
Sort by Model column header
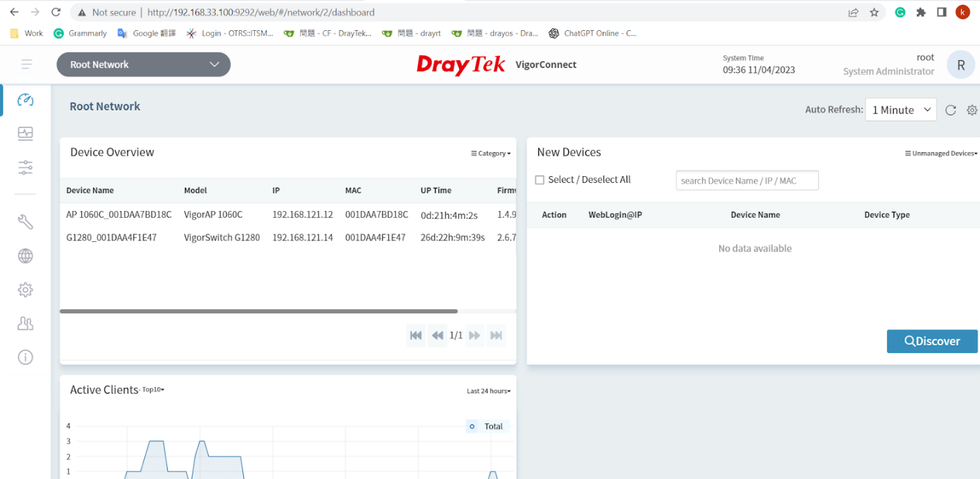point(195,191)
